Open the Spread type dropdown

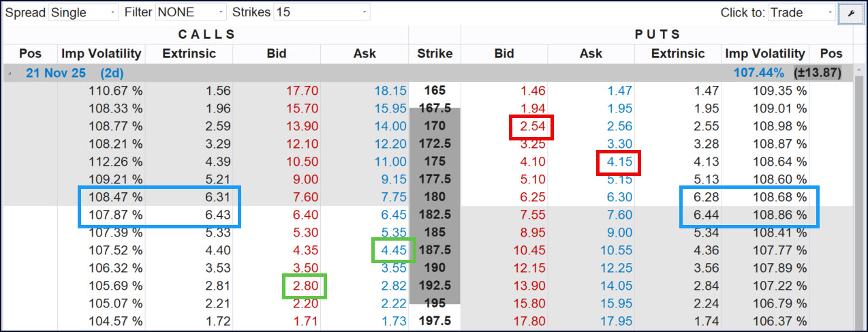pyautogui.click(x=84, y=12)
